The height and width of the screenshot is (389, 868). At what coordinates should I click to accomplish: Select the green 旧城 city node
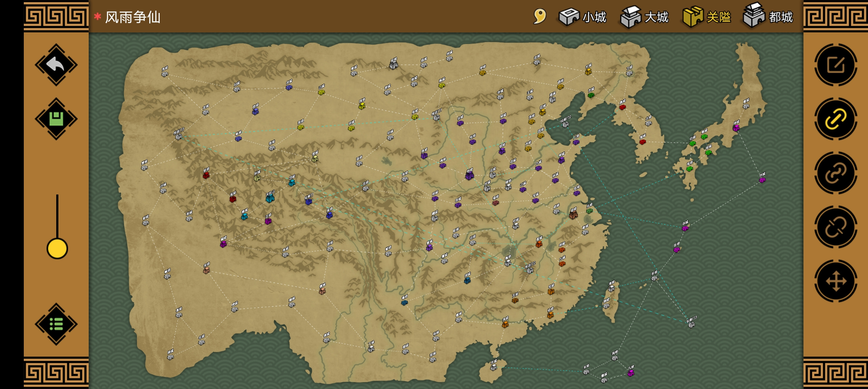click(x=692, y=142)
